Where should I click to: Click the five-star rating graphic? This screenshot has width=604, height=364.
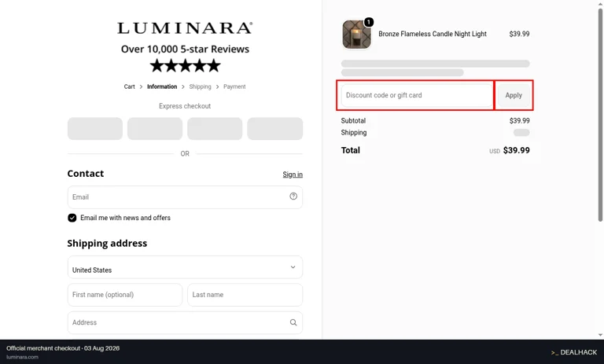[x=185, y=66]
